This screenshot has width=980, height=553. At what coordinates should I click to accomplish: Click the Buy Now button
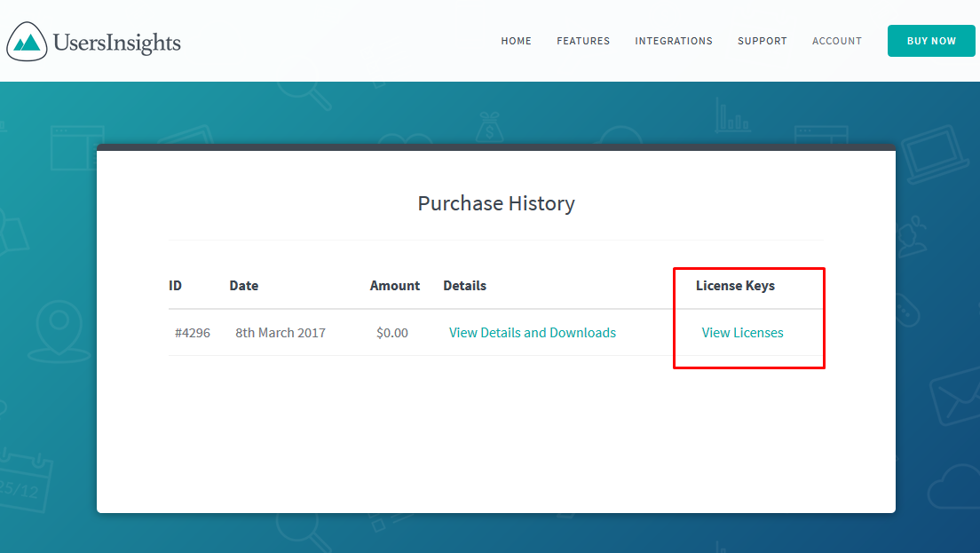tap(931, 41)
